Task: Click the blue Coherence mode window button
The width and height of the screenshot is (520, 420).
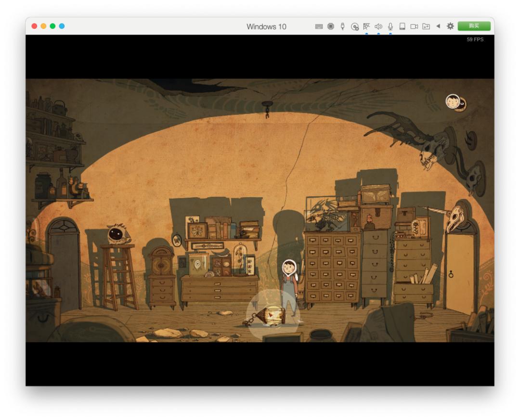Action: click(x=62, y=26)
